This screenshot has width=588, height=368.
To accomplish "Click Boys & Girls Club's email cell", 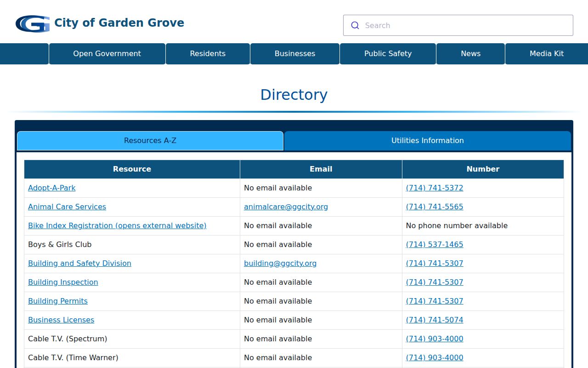I will click(x=321, y=244).
